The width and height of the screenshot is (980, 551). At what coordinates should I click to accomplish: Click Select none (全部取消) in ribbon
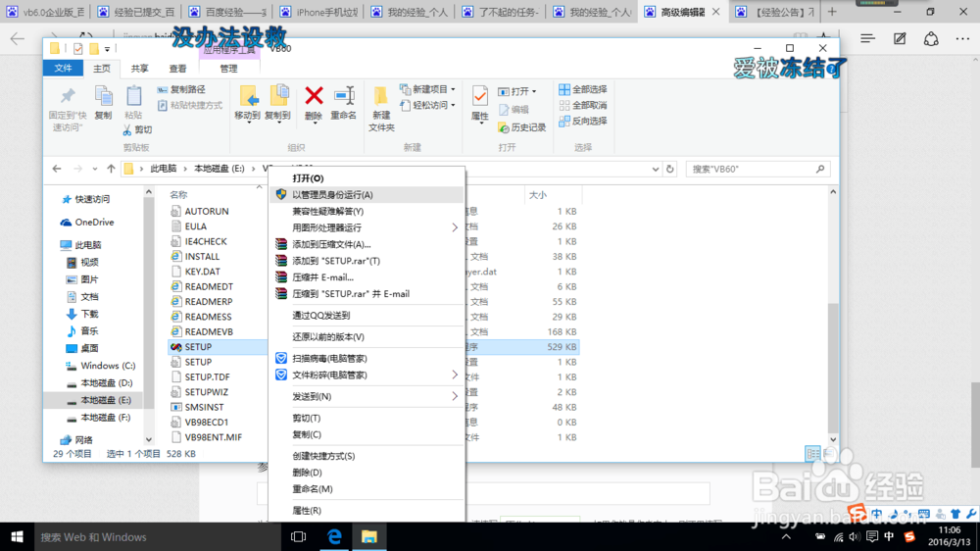[x=582, y=105]
